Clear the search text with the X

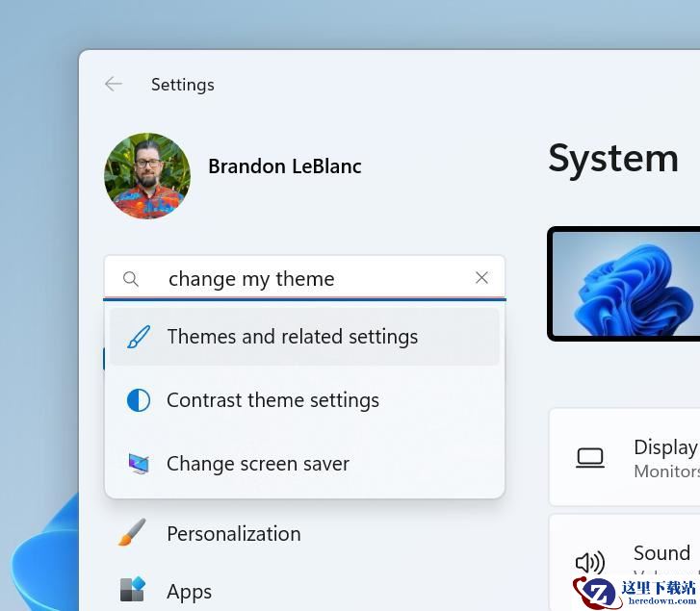481,278
